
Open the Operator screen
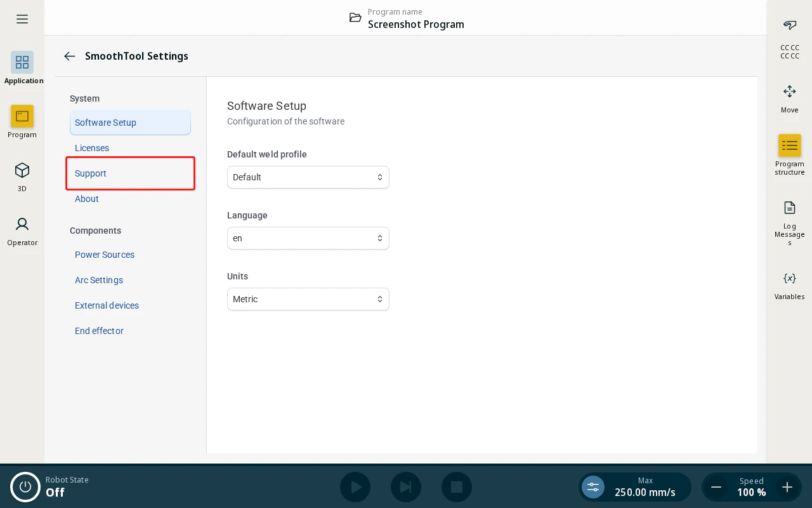click(x=22, y=230)
